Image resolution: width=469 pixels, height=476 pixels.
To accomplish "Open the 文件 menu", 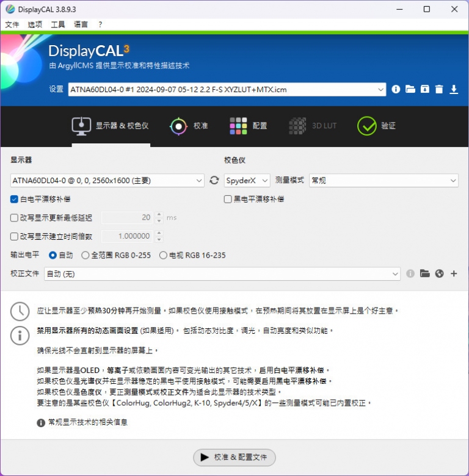I will pos(12,24).
